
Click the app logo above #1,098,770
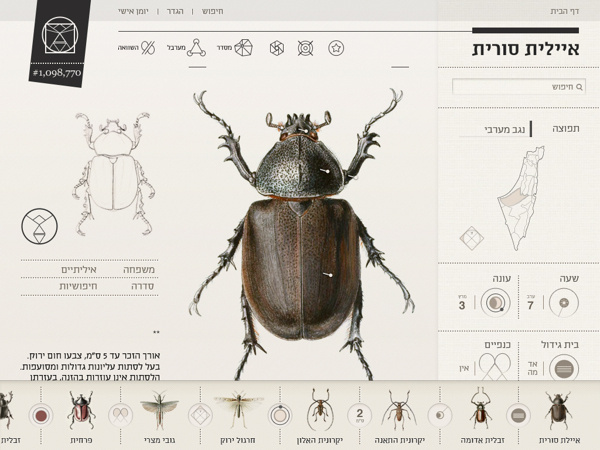pyautogui.click(x=60, y=35)
